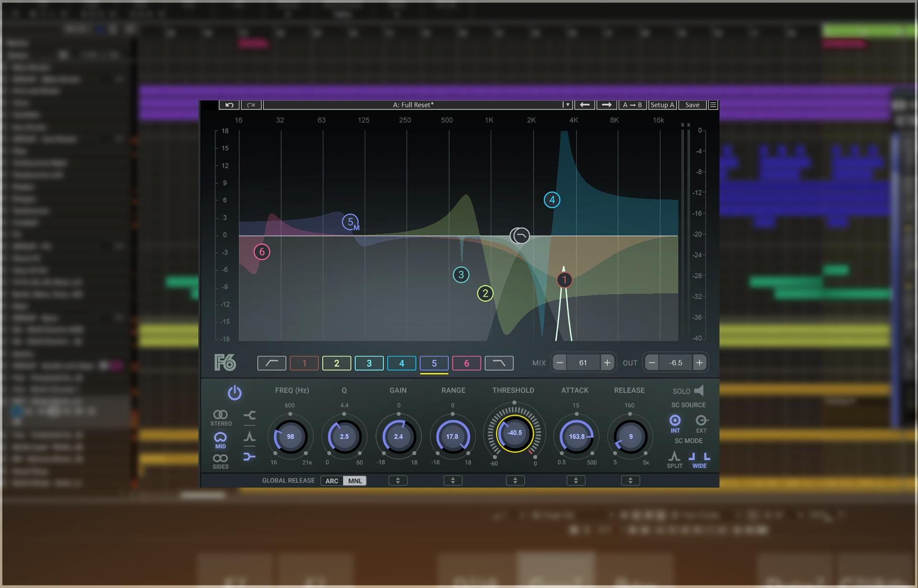The height and width of the screenshot is (588, 918).
Task: Open the plugin hamburger menu
Action: coord(713,105)
